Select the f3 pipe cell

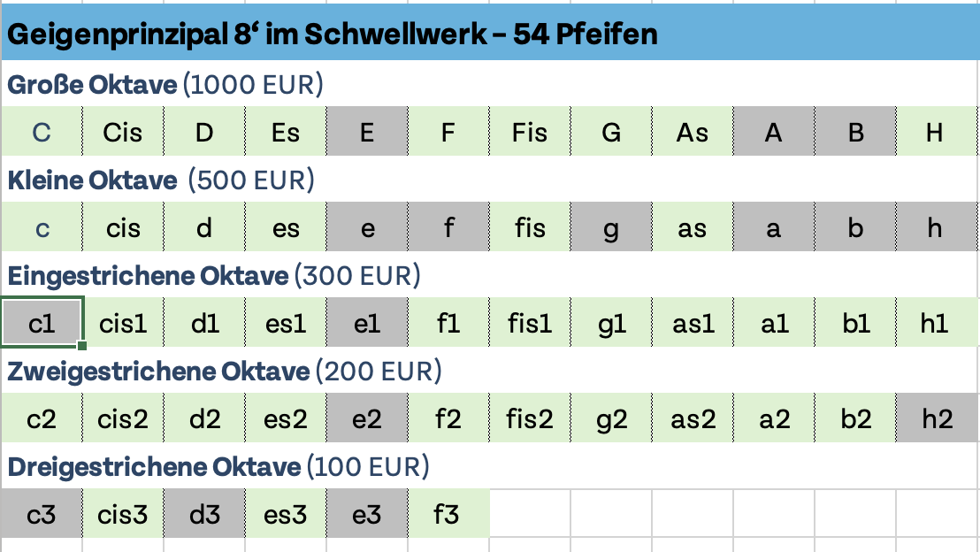coord(448,514)
